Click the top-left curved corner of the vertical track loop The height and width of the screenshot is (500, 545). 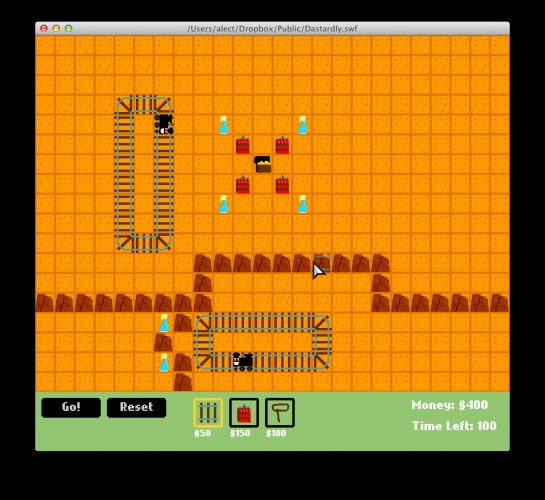(x=124, y=105)
